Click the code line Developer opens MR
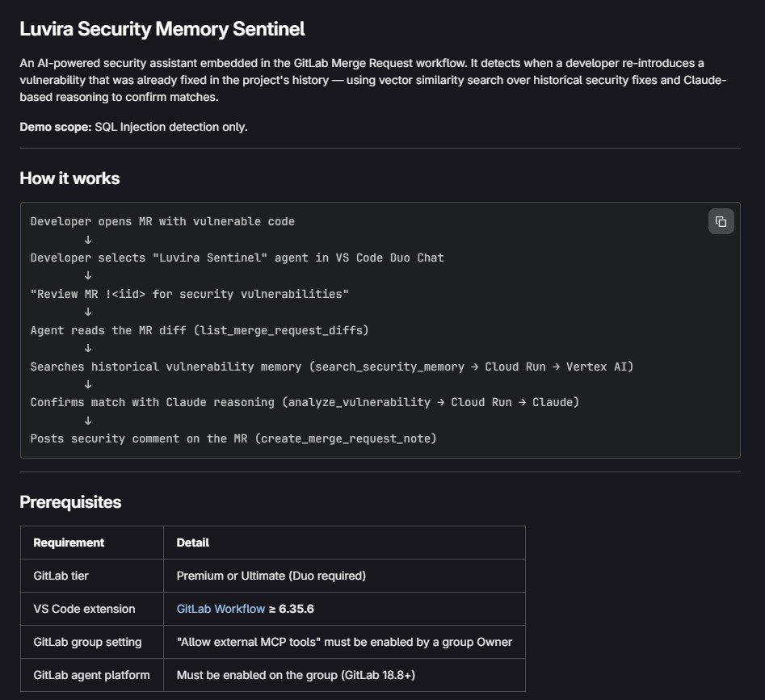 pyautogui.click(x=162, y=221)
